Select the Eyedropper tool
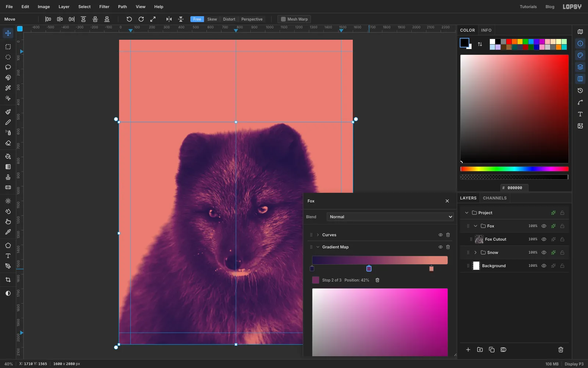Image resolution: width=588 pixels, height=368 pixels. [8, 232]
